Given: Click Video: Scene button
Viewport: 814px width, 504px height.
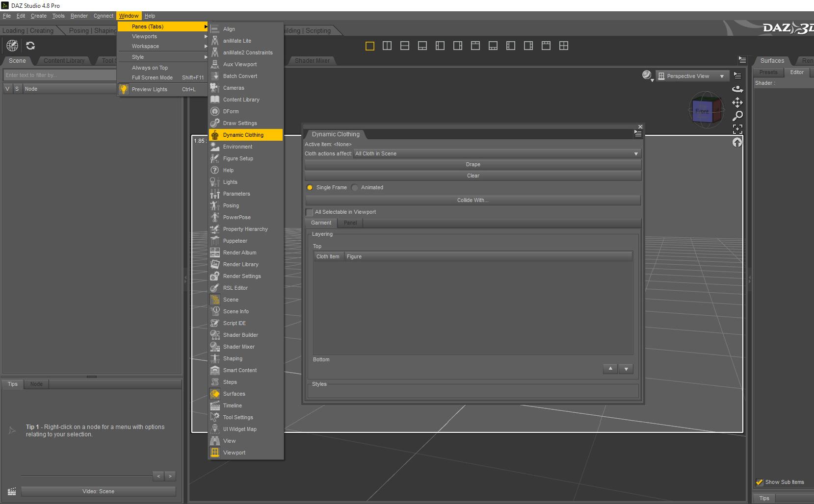Looking at the screenshot, I should 98,491.
